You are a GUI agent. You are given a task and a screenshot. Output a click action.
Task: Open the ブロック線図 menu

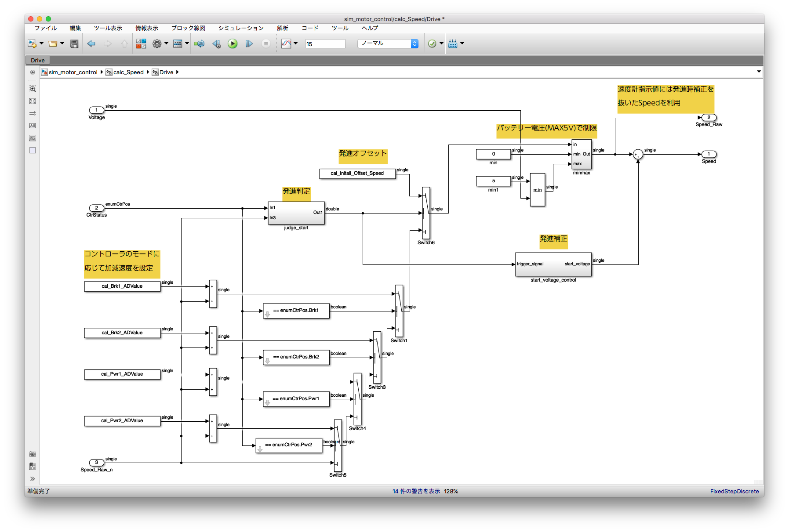188,28
